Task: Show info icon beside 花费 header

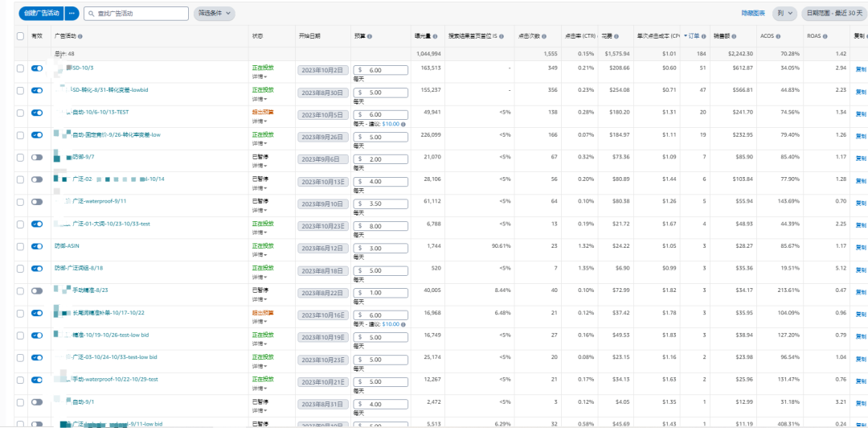Action: 616,36
